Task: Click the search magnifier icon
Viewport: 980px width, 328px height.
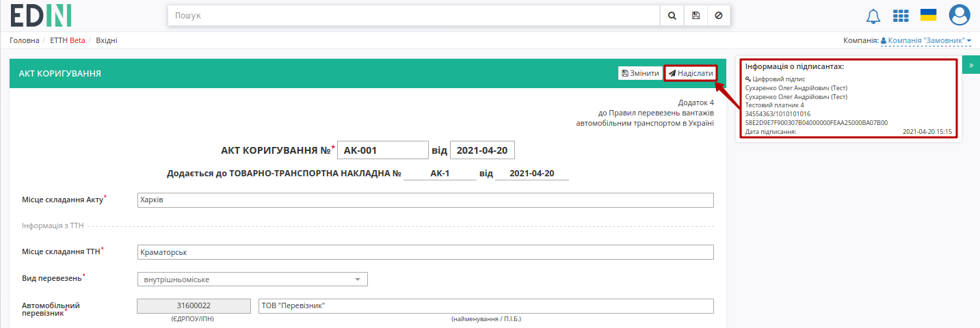Action: (x=672, y=15)
